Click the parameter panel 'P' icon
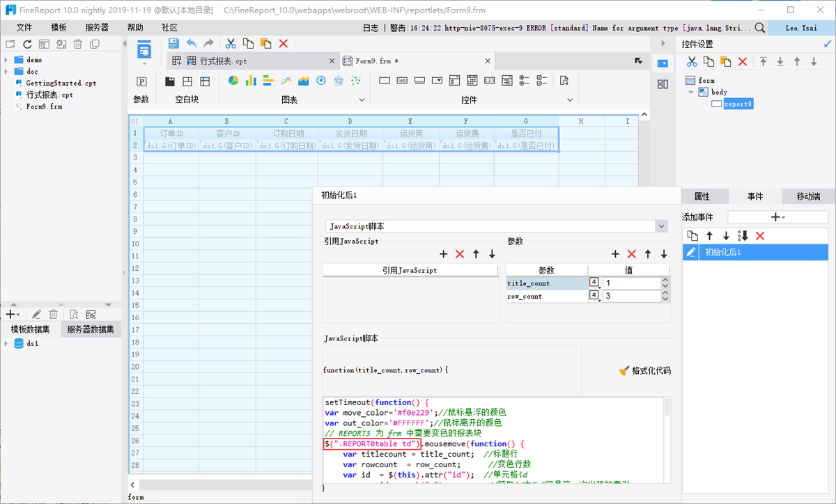 pos(142,81)
